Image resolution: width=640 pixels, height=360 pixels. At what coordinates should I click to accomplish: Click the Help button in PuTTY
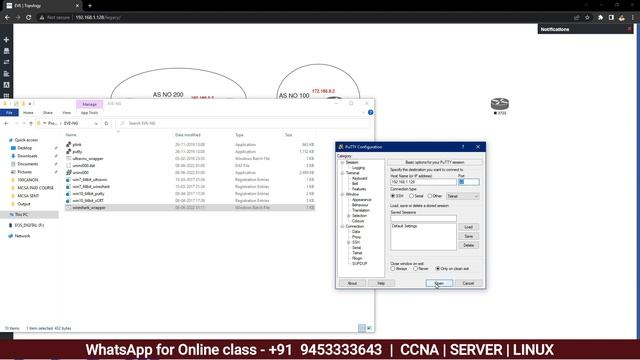pos(381,283)
